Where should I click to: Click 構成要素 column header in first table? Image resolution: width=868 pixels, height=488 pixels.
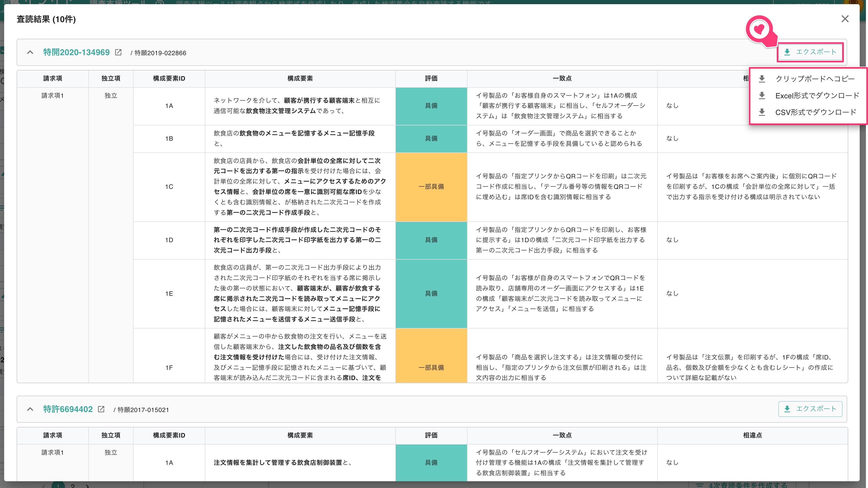coord(300,79)
